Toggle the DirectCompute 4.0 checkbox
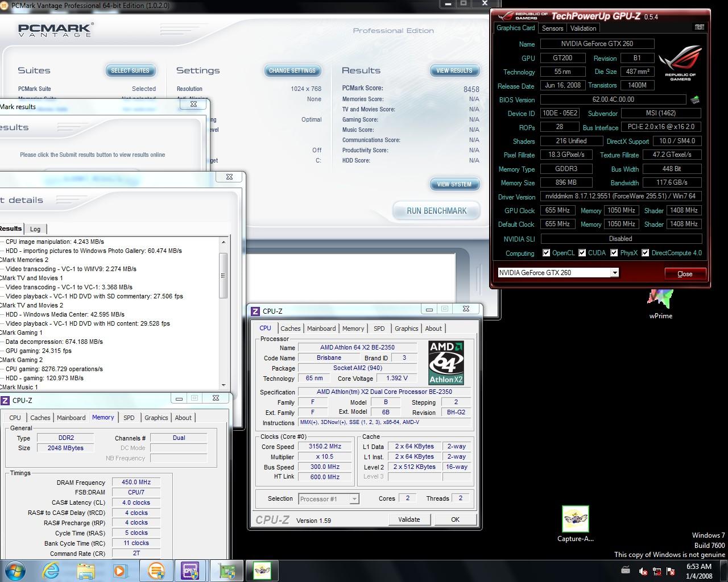Viewport: 728px width, 582px height. 645,253
